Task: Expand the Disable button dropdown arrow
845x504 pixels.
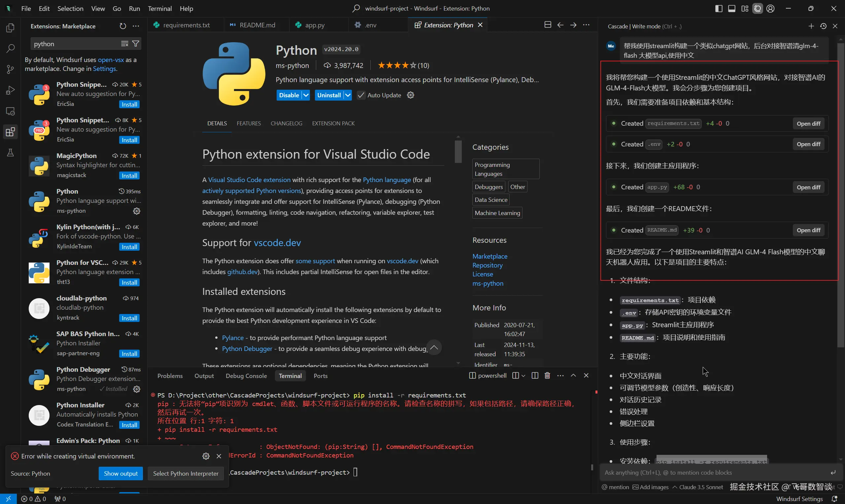Action: tap(306, 95)
